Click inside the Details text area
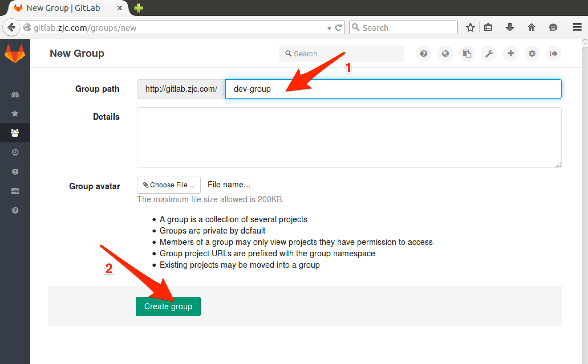The height and width of the screenshot is (364, 588). [x=349, y=137]
